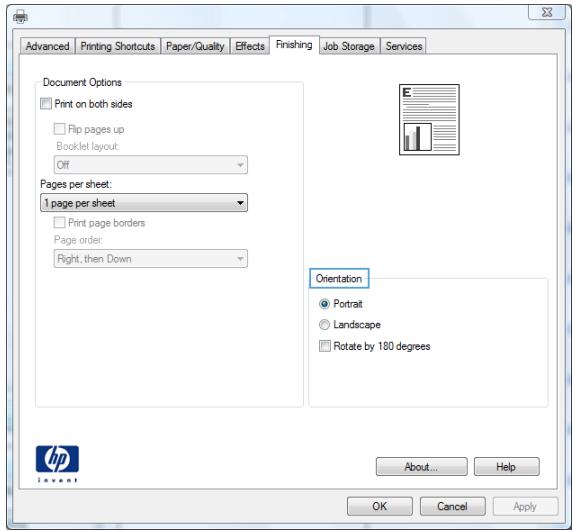The width and height of the screenshot is (573, 531).
Task: Click the Apply button
Action: tap(525, 507)
